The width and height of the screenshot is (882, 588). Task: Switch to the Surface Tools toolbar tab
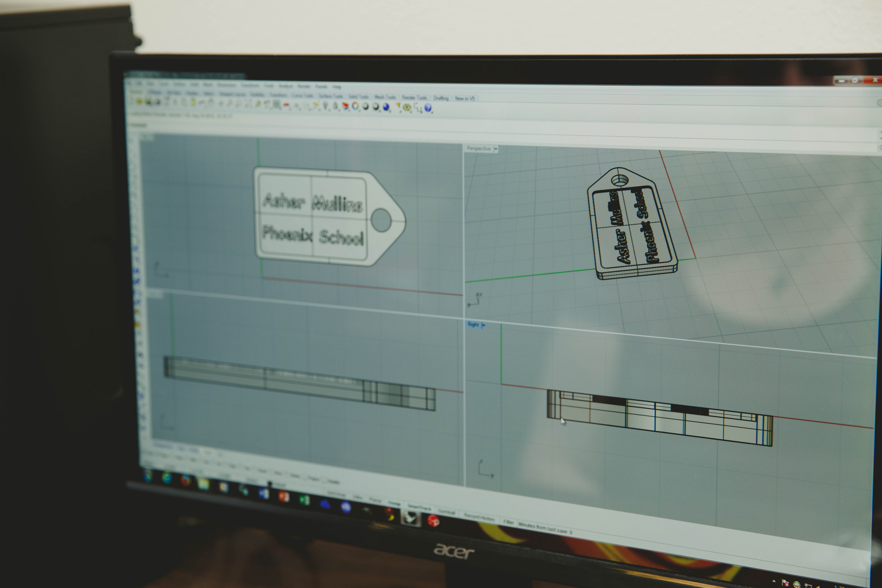coord(330,96)
